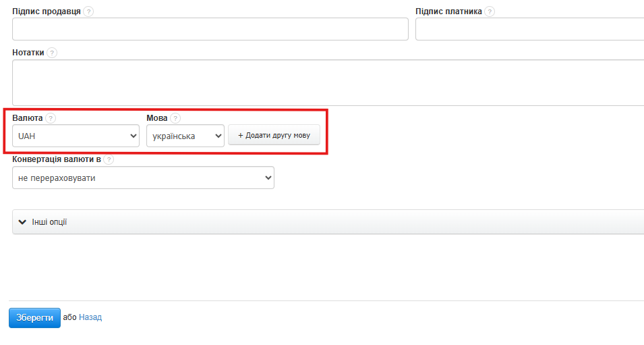Click help icon next to Підпис продавця
Image resolution: width=644 pixels, height=345 pixels.
pyautogui.click(x=89, y=11)
